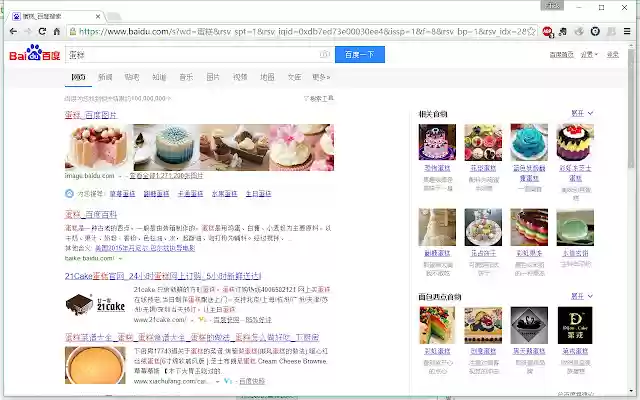
Task: Open the pink flower cupcake image
Action: tap(302, 147)
